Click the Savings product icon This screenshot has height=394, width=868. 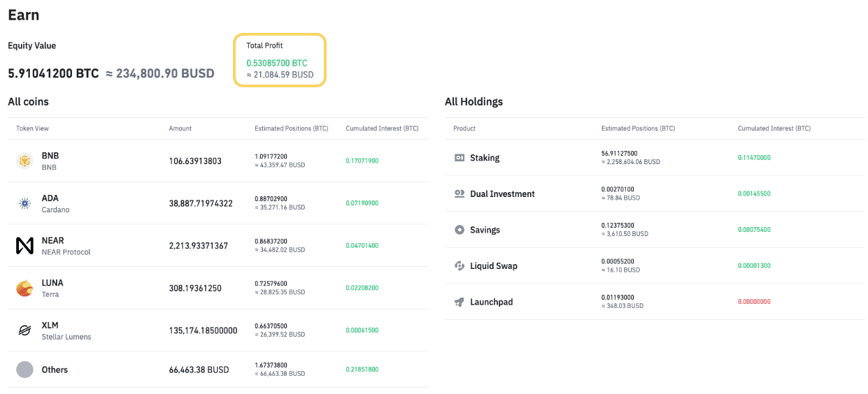click(460, 230)
